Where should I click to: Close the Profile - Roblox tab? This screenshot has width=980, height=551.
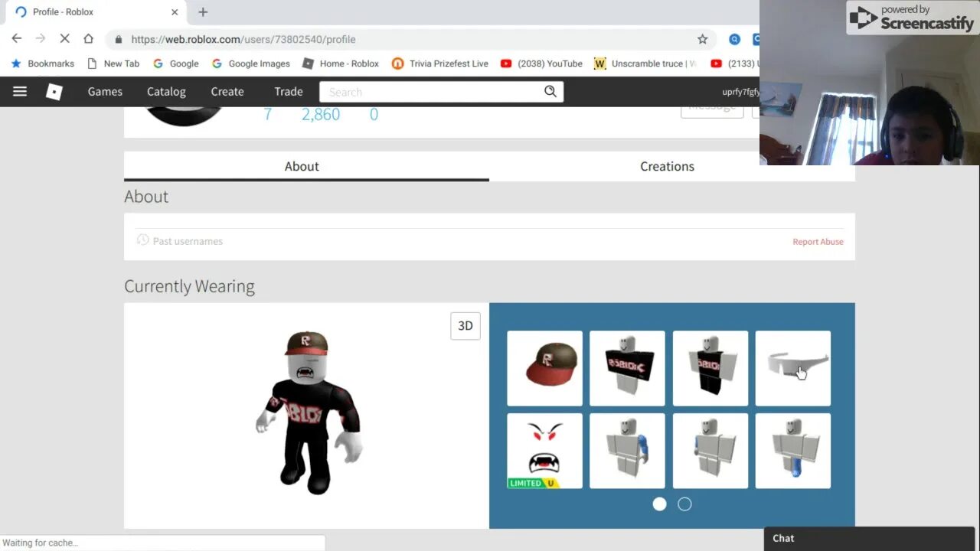[x=175, y=12]
